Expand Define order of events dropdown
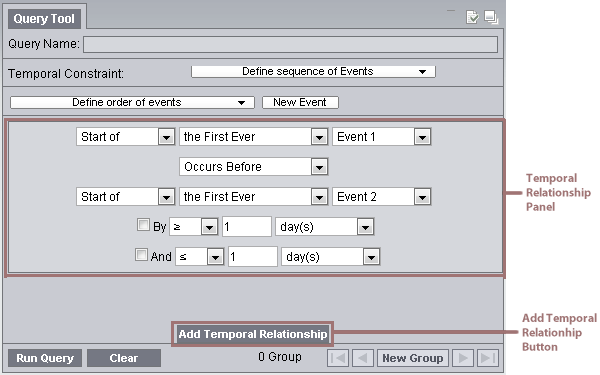This screenshot has width=600, height=375. tap(132, 103)
